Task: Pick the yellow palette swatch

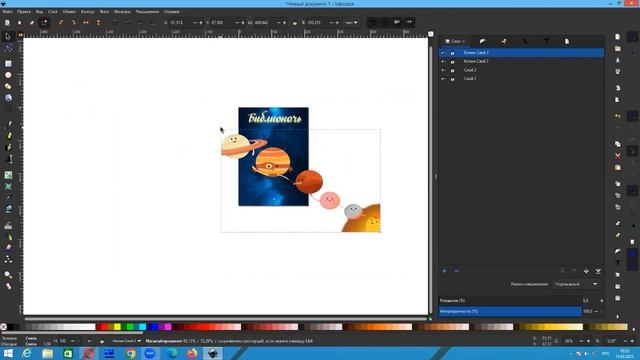Action: [118, 327]
